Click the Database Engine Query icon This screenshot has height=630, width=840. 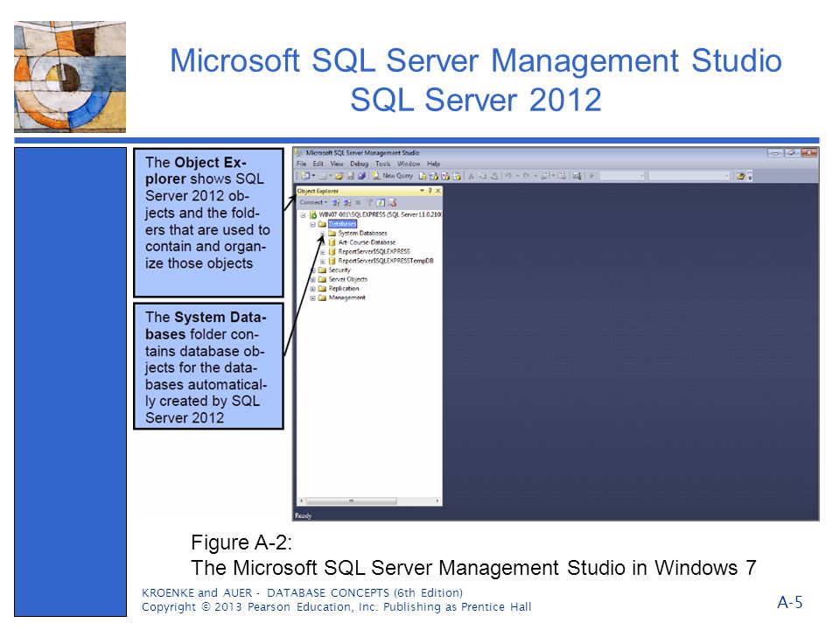coord(423,176)
